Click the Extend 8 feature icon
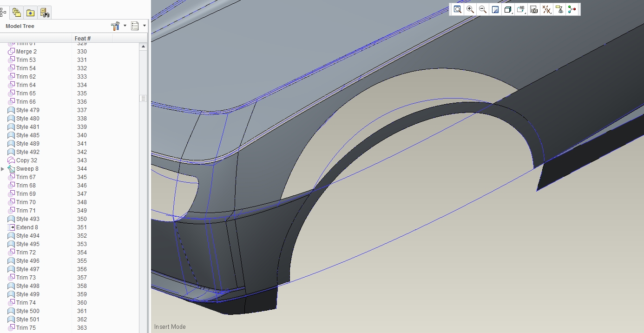 [x=12, y=227]
